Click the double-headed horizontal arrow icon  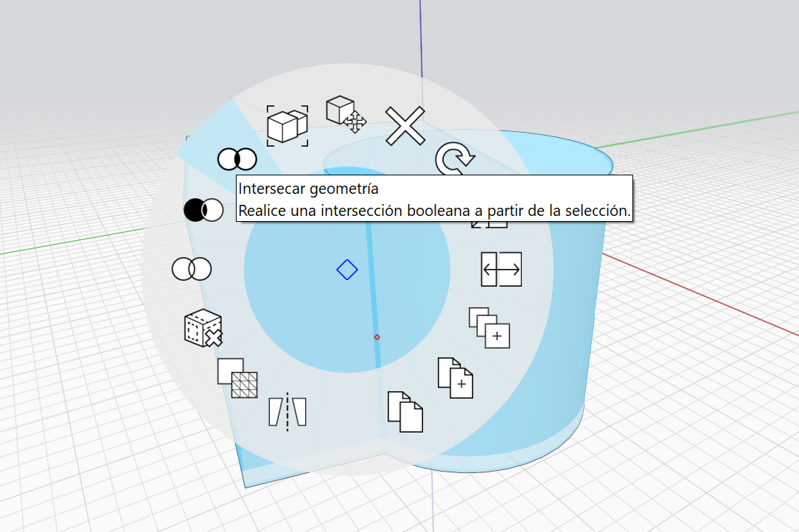501,270
